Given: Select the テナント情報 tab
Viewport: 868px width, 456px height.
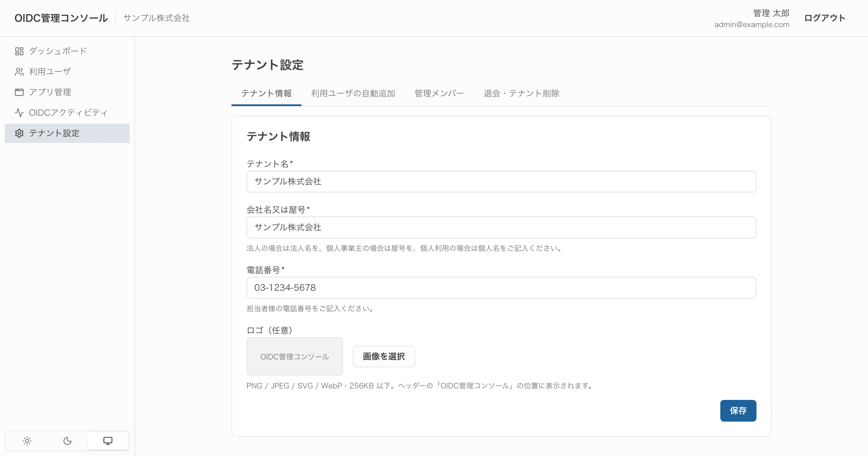Looking at the screenshot, I should pos(266,93).
